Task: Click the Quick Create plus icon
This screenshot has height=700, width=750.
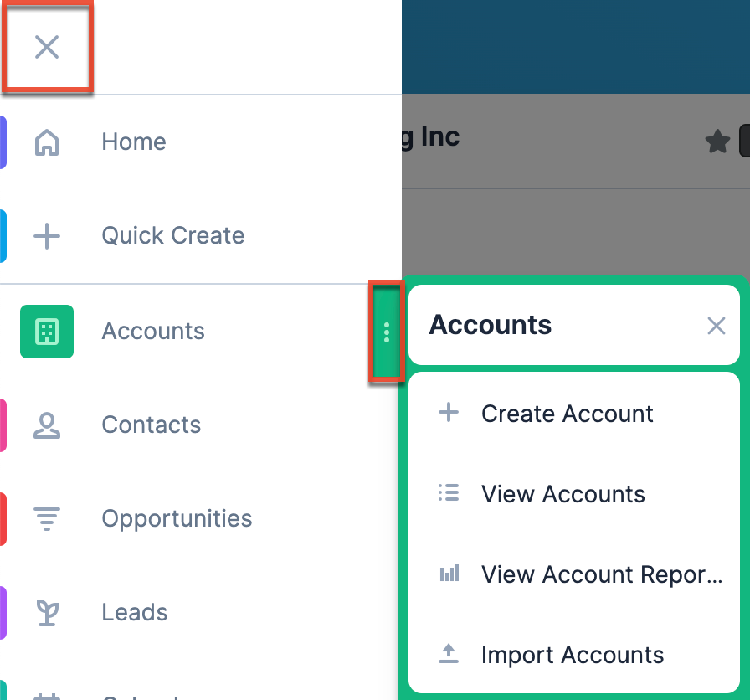Action: (47, 236)
